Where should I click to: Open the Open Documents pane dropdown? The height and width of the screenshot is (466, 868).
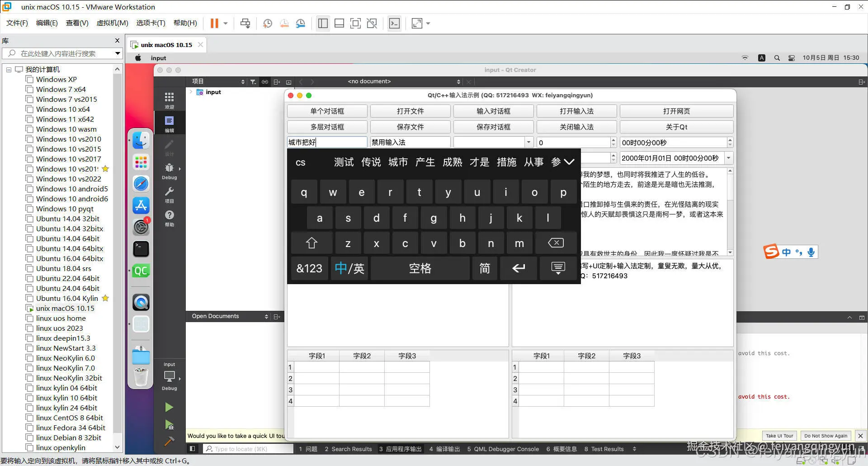pyautogui.click(x=230, y=316)
